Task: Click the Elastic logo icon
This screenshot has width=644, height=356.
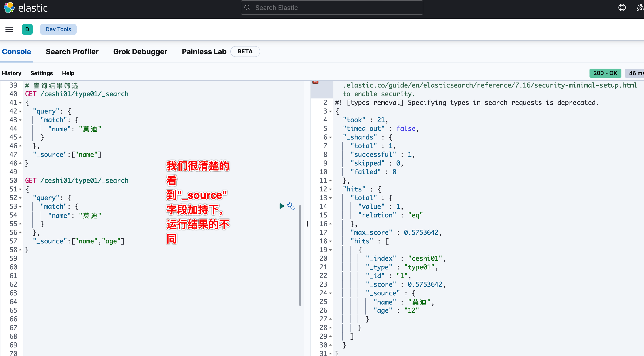Action: click(9, 8)
